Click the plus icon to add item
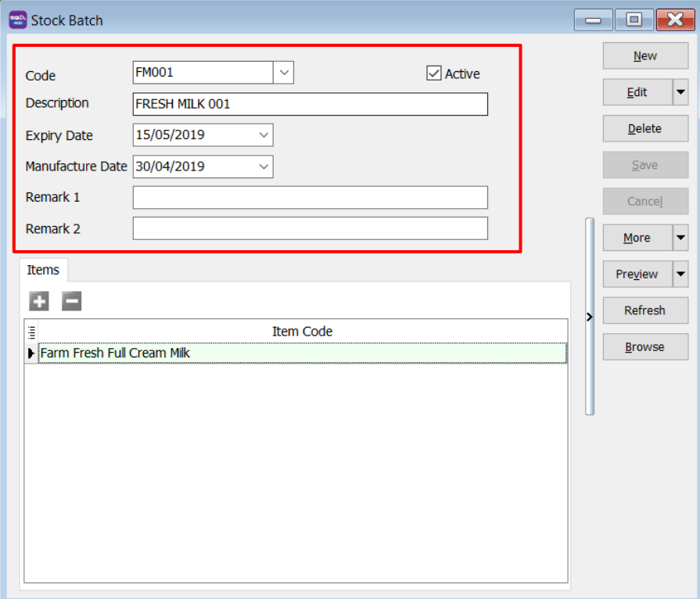The height and width of the screenshot is (599, 700). pos(38,301)
